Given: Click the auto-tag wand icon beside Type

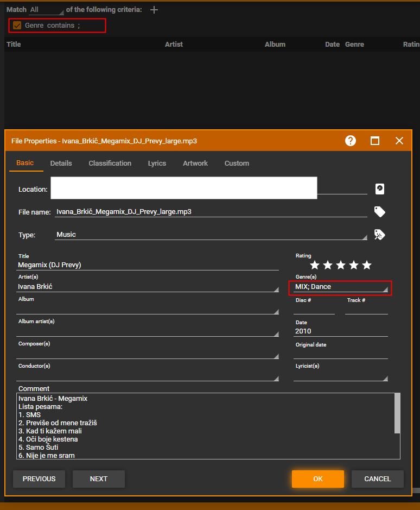Looking at the screenshot, I should [x=380, y=235].
